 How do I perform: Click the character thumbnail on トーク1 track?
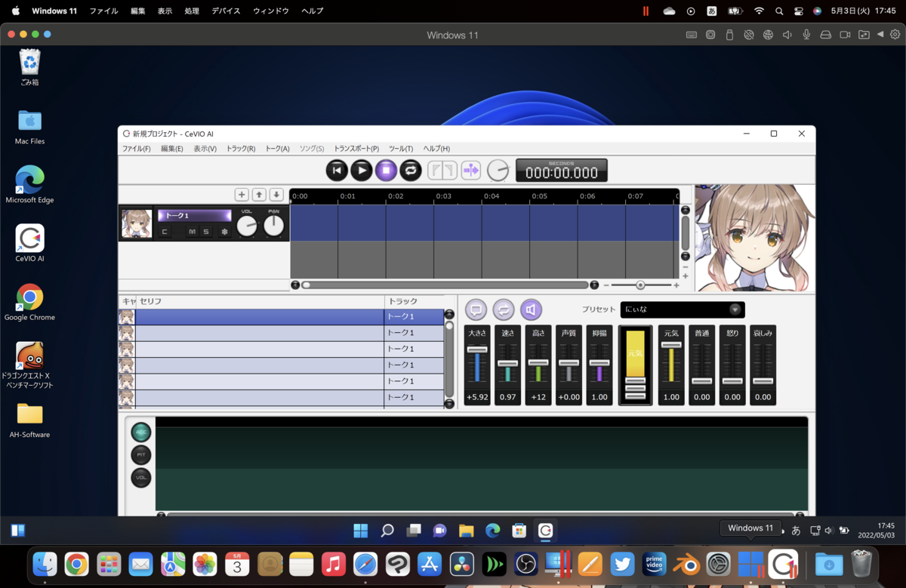(137, 223)
